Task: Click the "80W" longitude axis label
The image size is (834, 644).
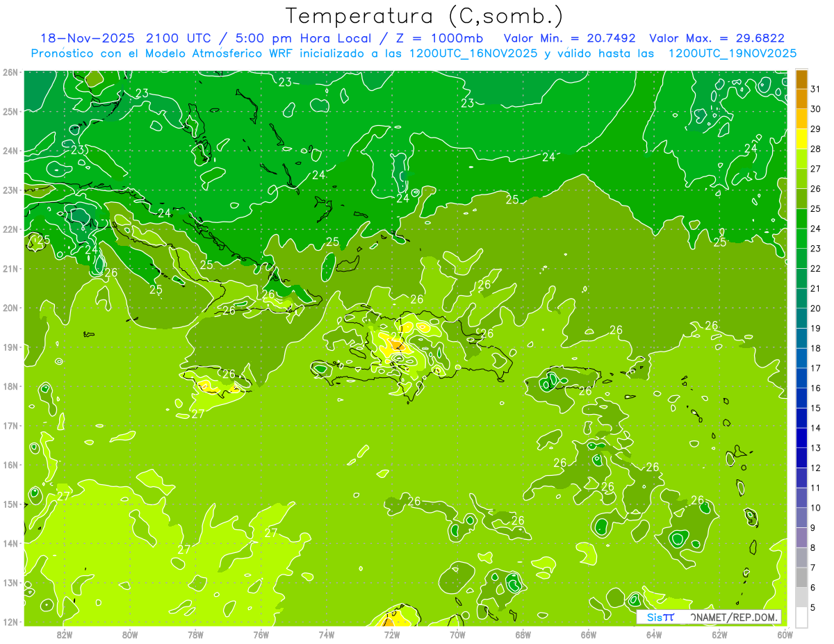Action: click(130, 634)
